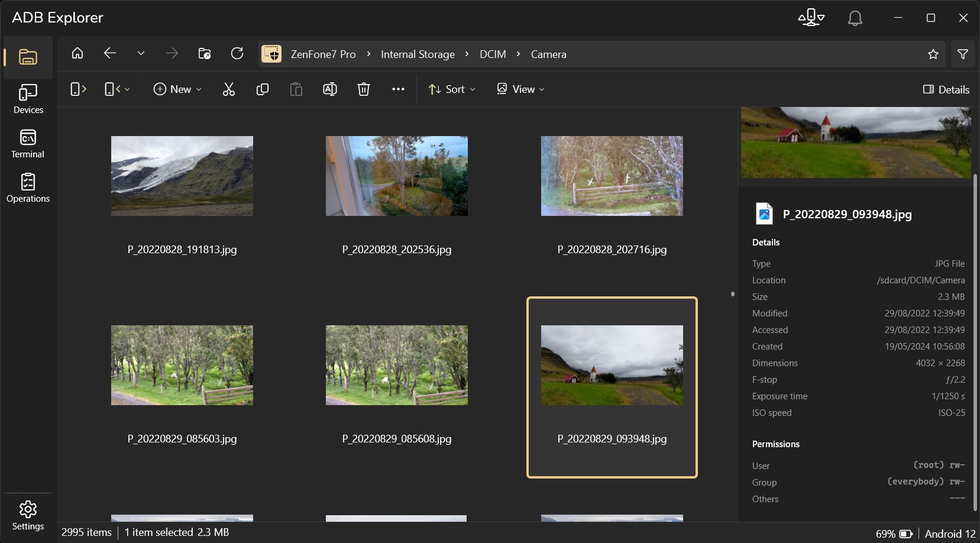This screenshot has height=543, width=980.
Task: Click the Paste icon
Action: [296, 89]
